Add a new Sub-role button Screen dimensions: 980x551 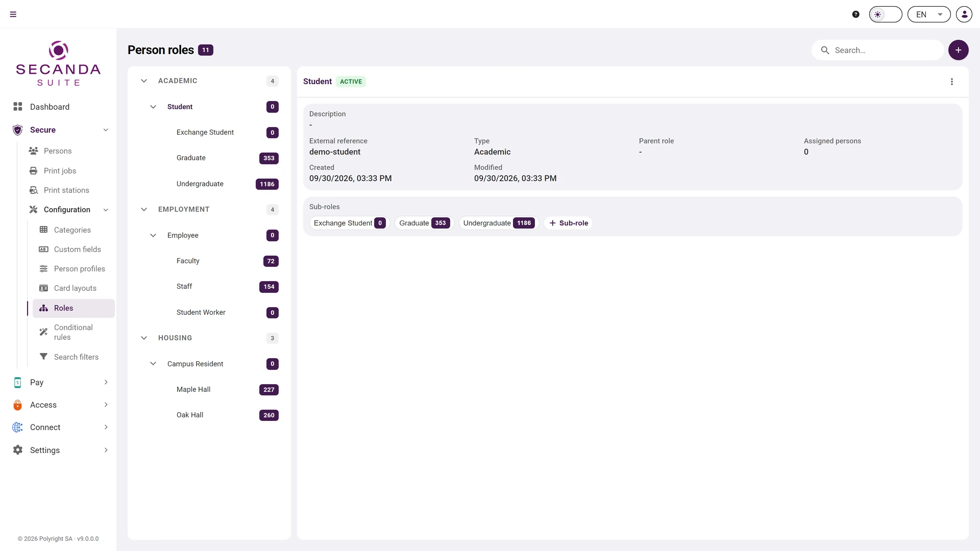point(568,223)
